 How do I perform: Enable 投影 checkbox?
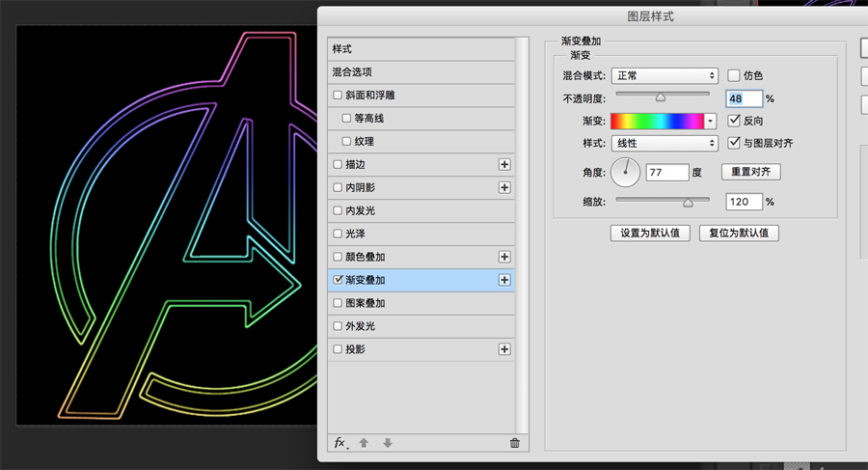click(338, 349)
